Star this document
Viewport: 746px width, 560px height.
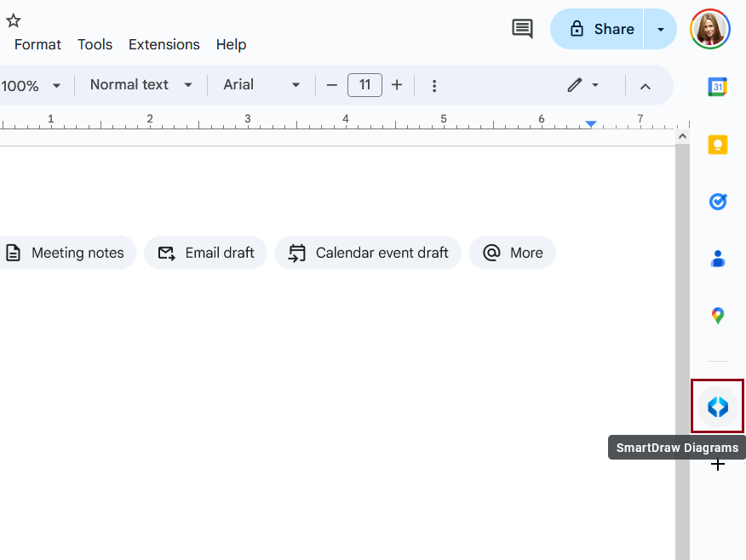pyautogui.click(x=13, y=20)
